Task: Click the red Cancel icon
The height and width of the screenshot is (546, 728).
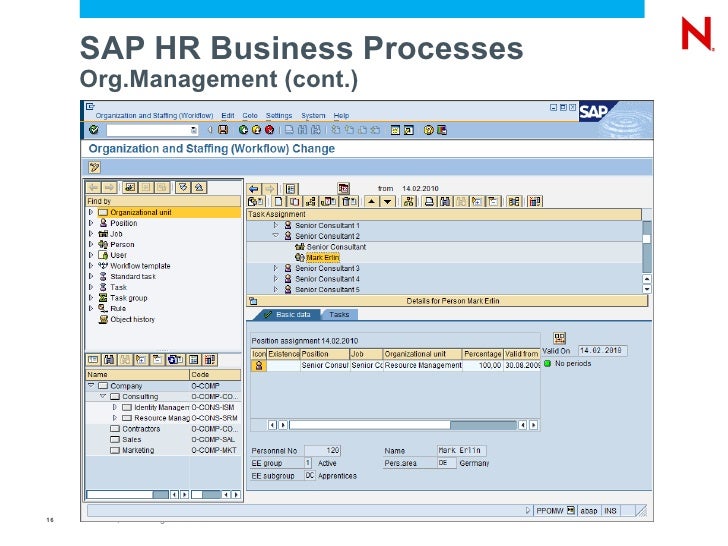Action: point(269,130)
